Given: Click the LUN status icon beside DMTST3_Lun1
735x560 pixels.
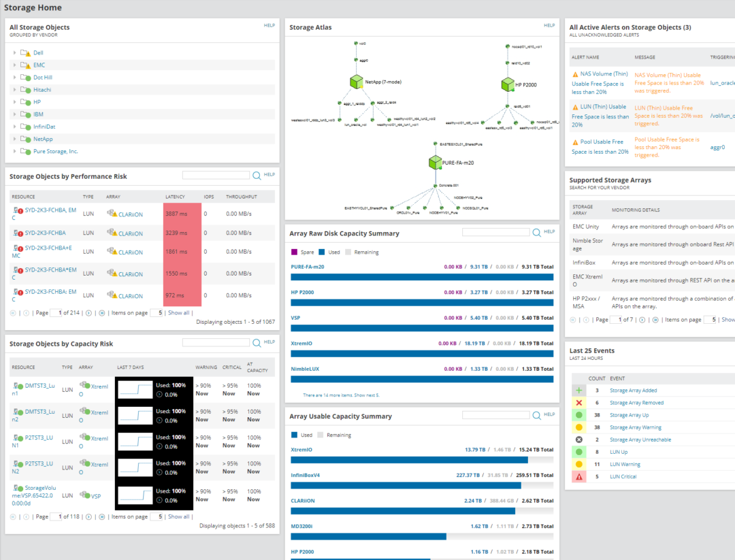Looking at the screenshot, I should tap(18, 386).
